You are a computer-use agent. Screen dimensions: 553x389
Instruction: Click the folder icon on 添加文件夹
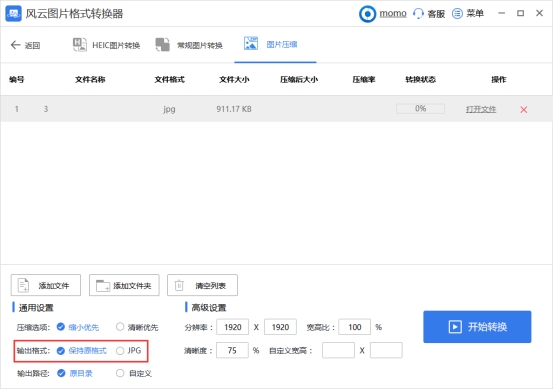point(103,285)
